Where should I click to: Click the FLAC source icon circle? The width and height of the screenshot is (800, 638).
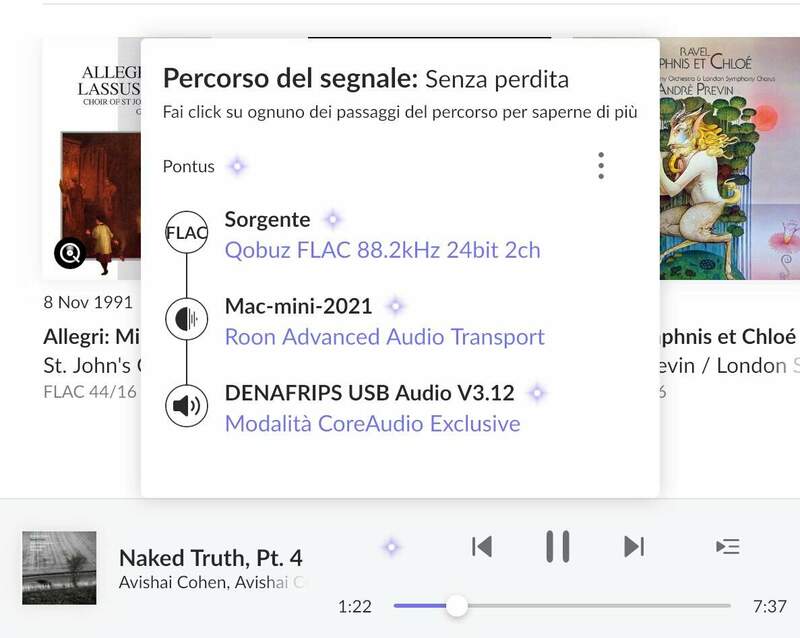point(186,233)
